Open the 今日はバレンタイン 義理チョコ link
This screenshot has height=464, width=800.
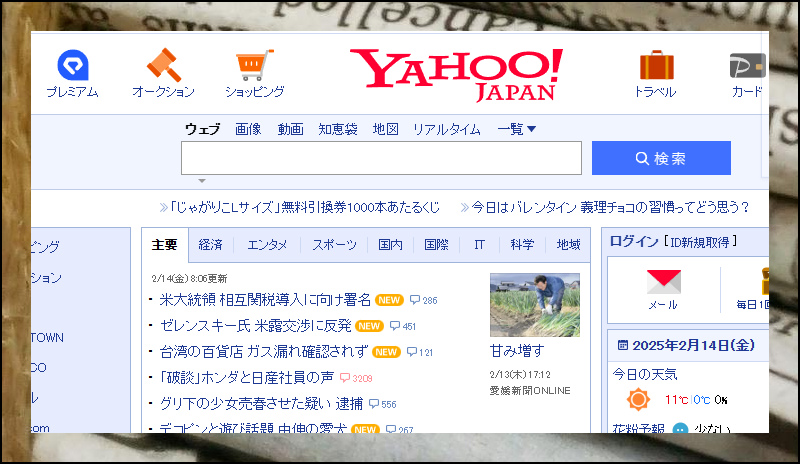(610, 207)
